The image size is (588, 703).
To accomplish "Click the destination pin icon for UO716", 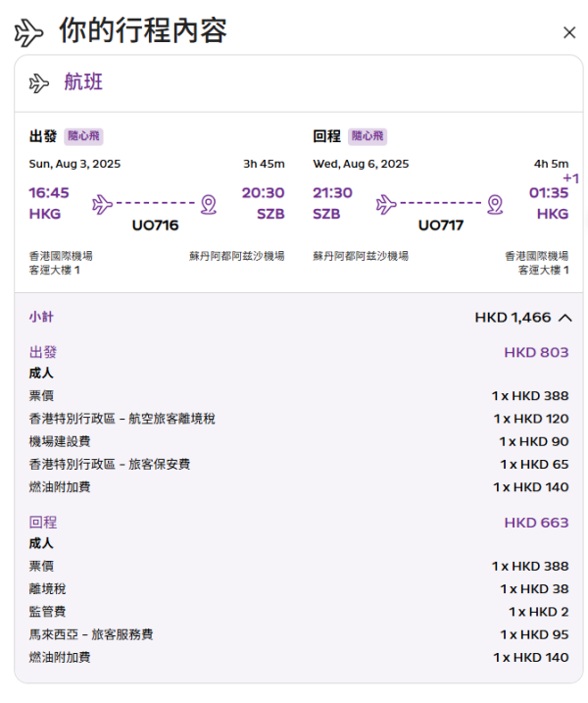I will coord(209,205).
